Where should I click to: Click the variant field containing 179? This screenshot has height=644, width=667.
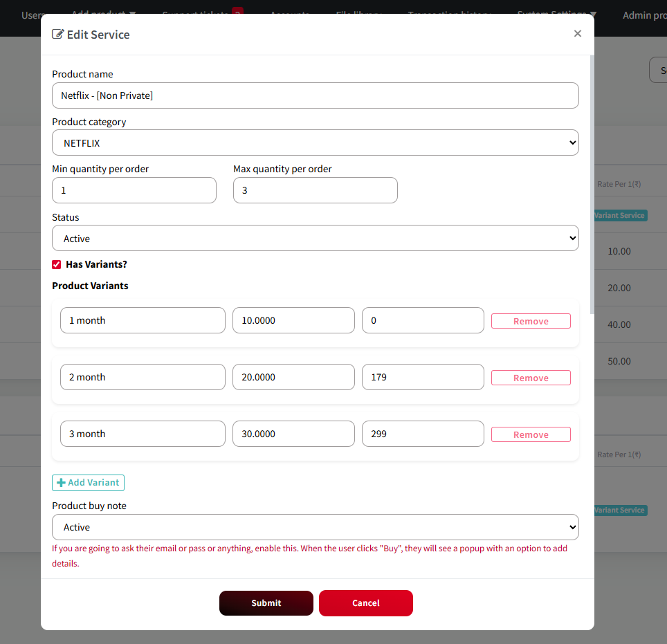click(x=423, y=377)
